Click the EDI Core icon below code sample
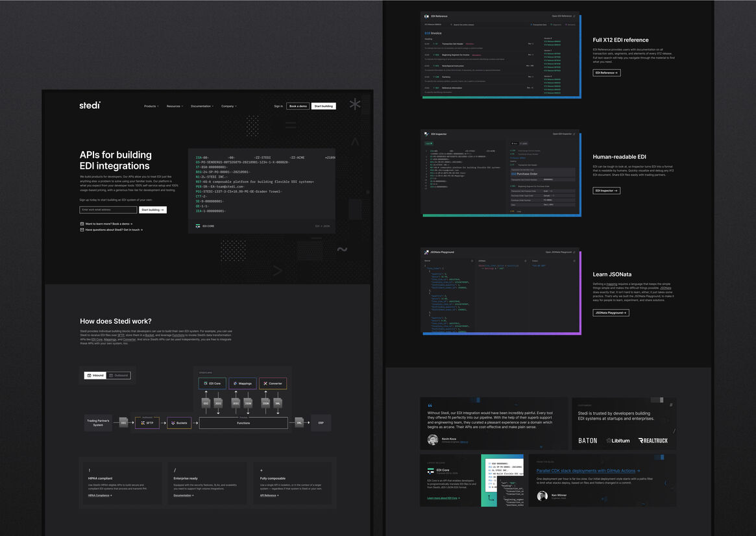 click(x=198, y=226)
